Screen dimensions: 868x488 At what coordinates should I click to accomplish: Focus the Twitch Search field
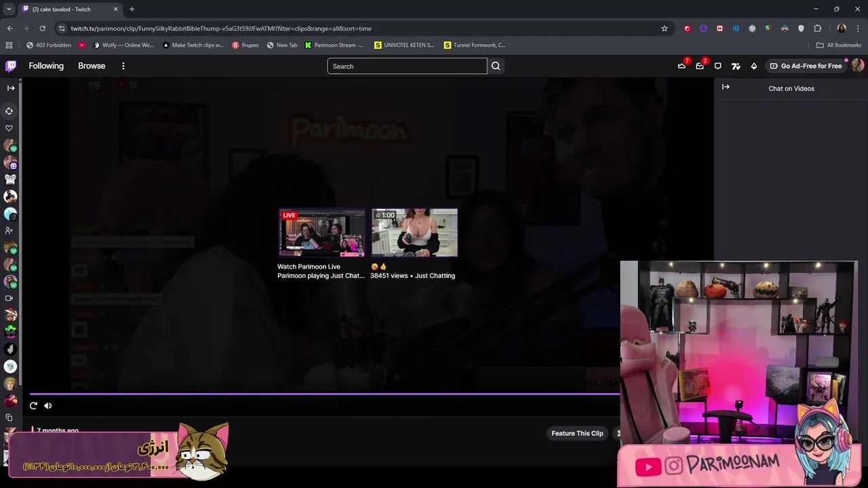407,66
